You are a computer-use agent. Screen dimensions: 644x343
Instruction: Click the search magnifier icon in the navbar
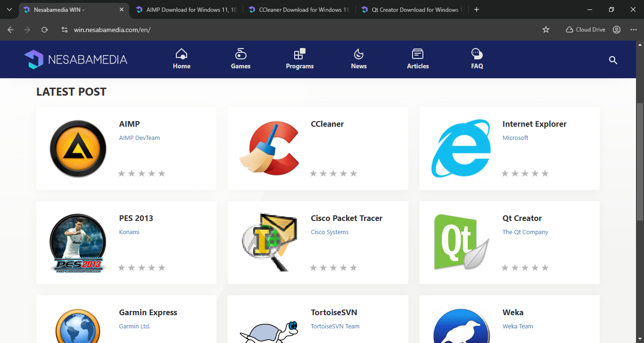point(613,60)
